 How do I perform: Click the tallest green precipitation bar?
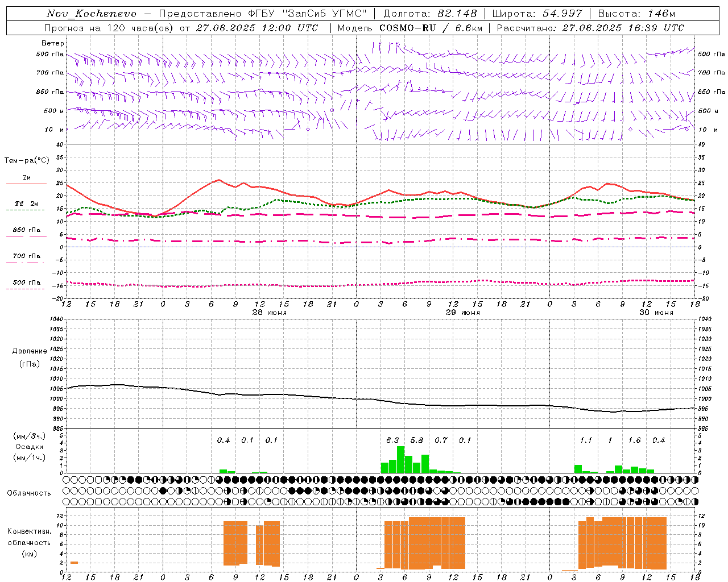pos(401,459)
